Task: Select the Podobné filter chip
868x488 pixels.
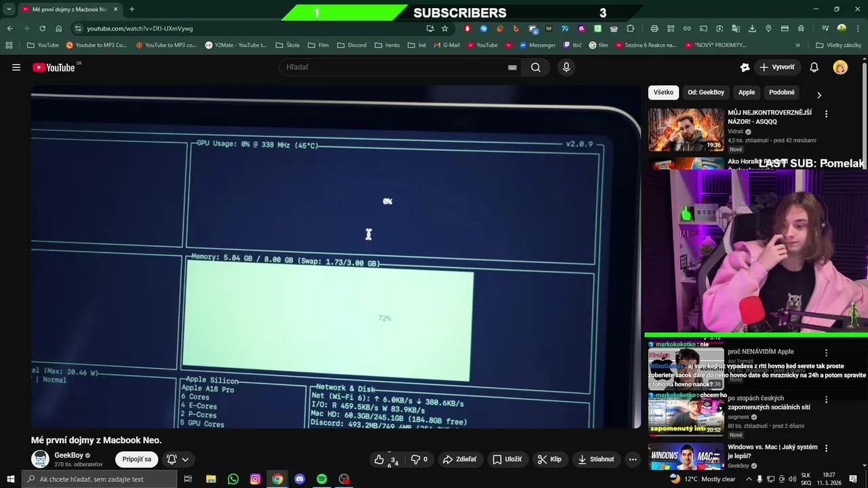Action: coord(782,92)
